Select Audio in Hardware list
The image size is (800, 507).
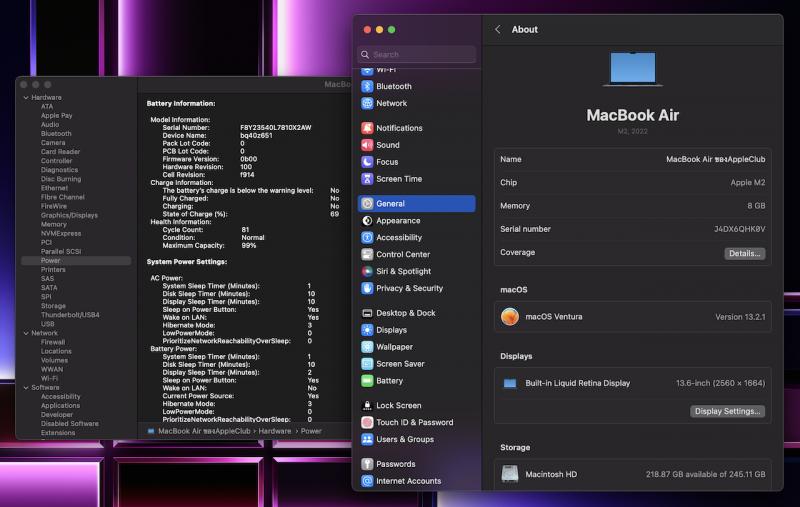50,124
